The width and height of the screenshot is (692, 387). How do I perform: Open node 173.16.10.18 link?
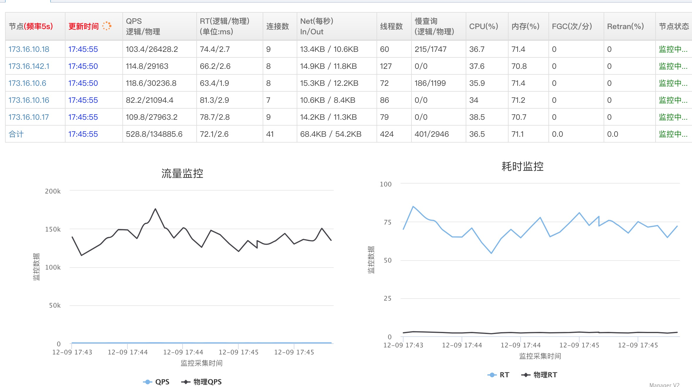[29, 49]
